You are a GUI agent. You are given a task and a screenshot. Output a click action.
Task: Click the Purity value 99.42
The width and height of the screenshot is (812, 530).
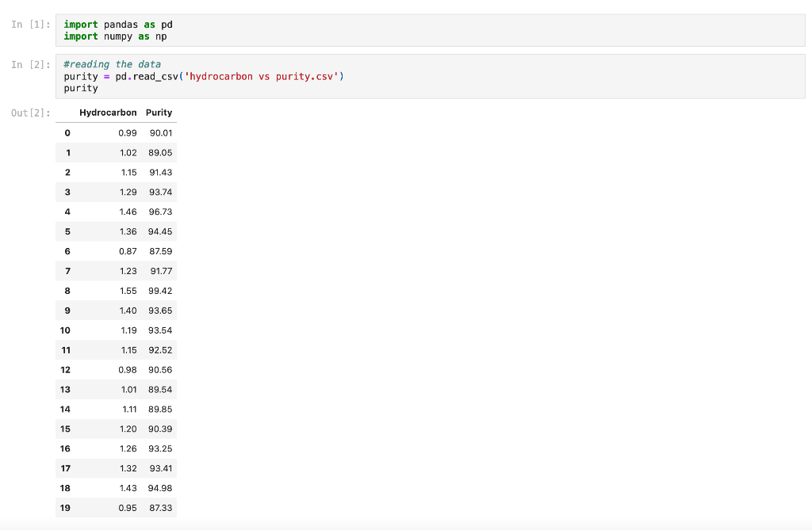coord(158,291)
